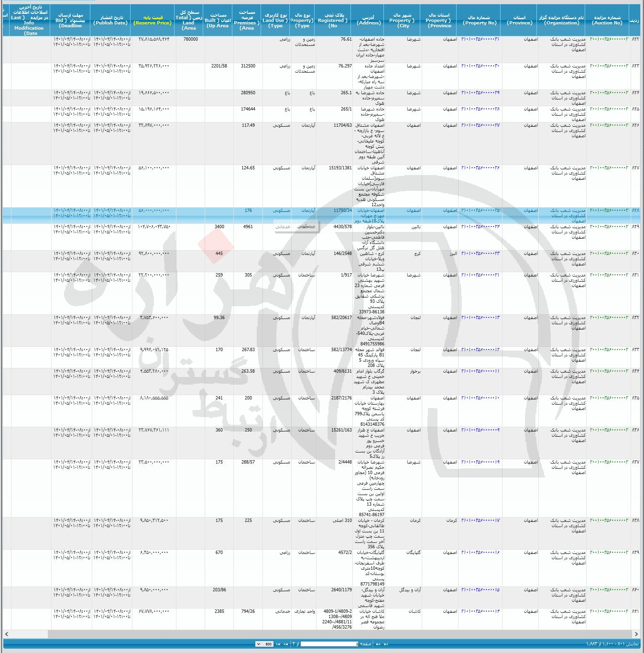Sort by the yellow Reserve Price header
The image size is (644, 653).
tap(153, 20)
